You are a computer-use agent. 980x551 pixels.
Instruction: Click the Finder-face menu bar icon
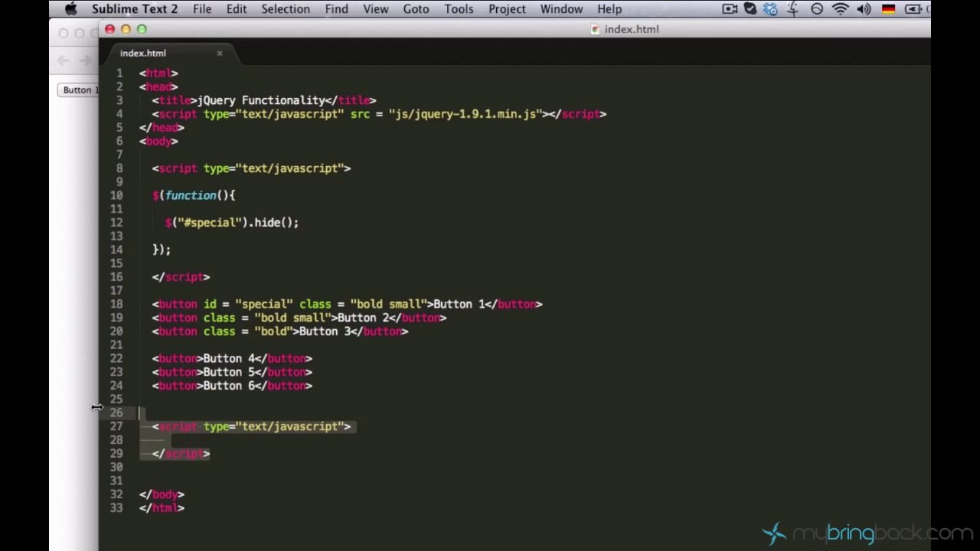[x=793, y=9]
